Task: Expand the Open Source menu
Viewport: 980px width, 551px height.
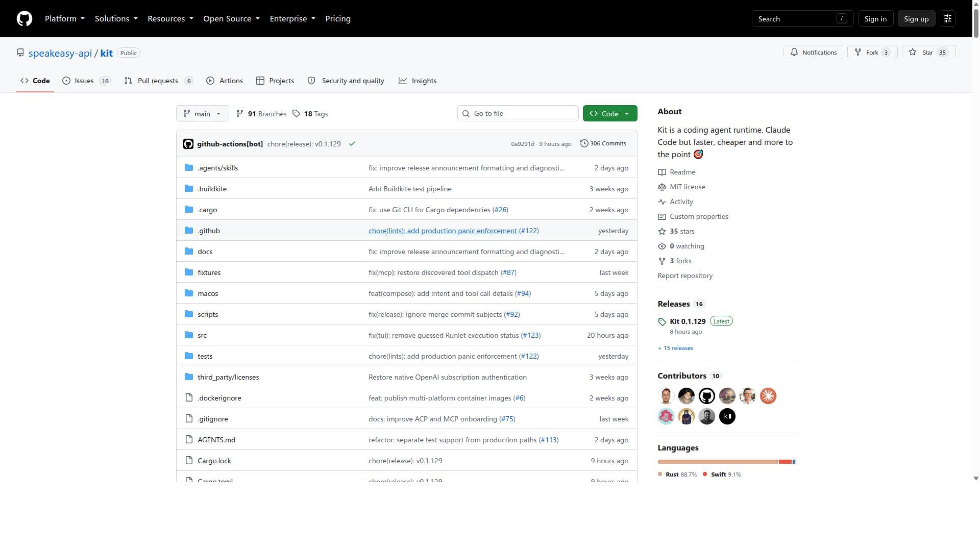Action: point(232,19)
